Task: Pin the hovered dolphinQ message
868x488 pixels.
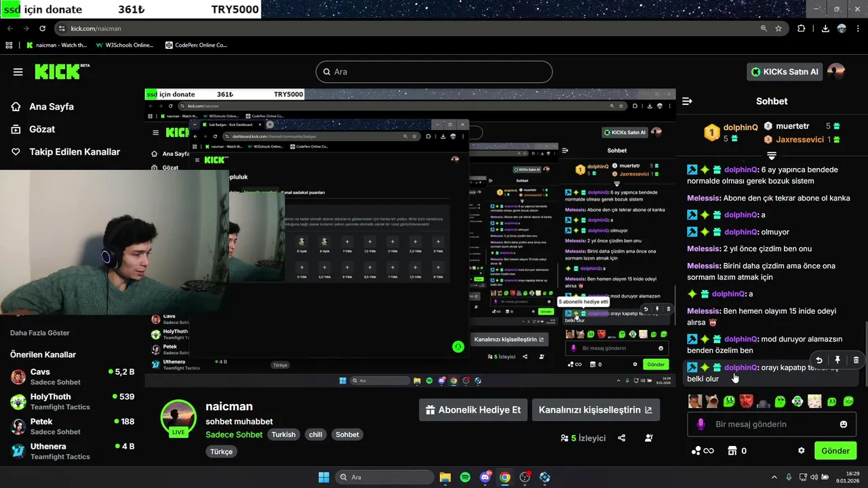Action: point(837,361)
